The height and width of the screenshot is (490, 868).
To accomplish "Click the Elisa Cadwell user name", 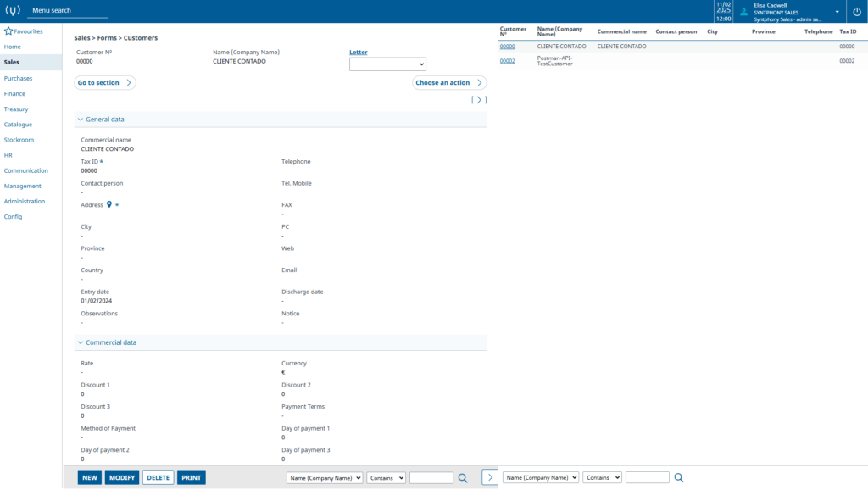I will [x=770, y=5].
